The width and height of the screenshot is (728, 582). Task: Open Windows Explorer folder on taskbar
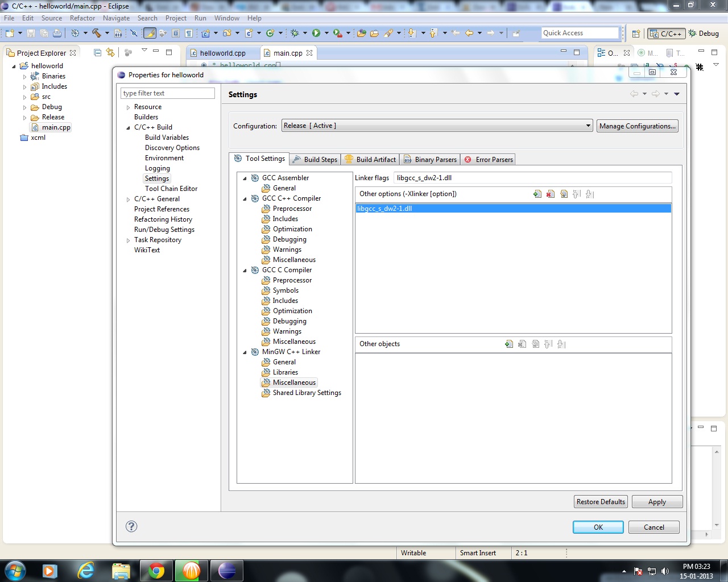(x=121, y=571)
